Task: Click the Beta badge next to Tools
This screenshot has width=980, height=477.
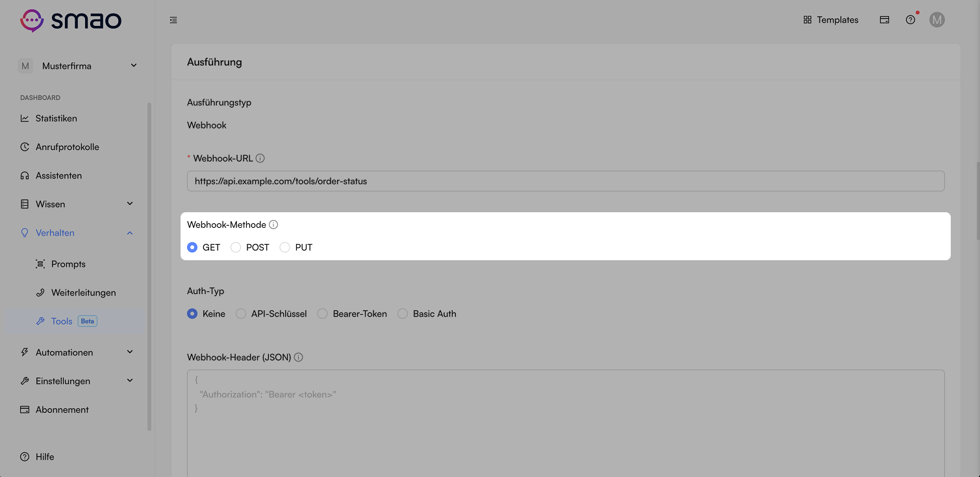Action: (87, 321)
